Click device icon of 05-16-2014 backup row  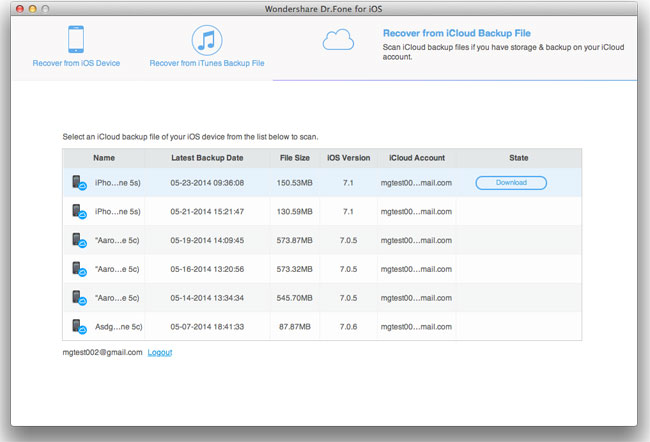click(x=78, y=270)
